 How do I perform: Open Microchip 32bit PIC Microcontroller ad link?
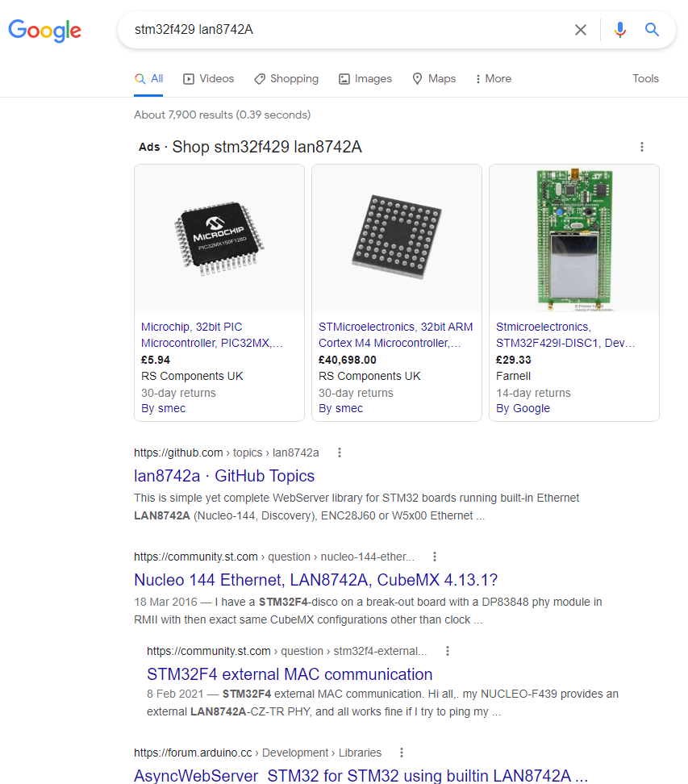coord(212,335)
